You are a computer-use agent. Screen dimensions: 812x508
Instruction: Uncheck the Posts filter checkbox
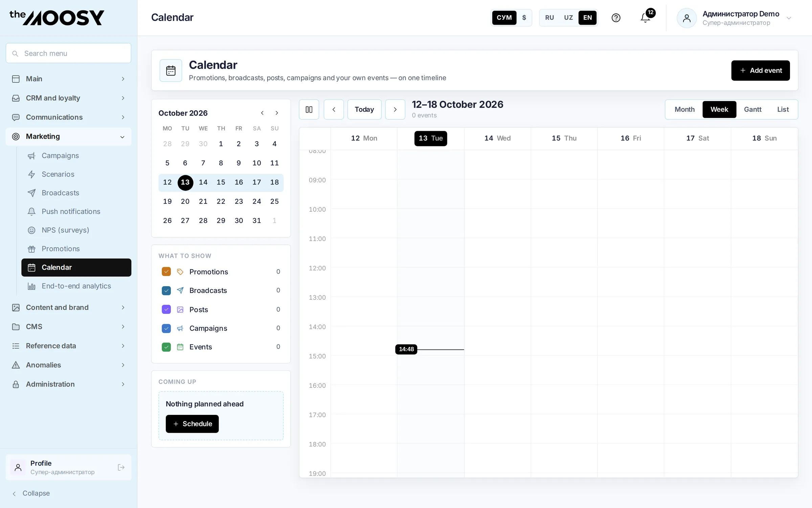[166, 309]
